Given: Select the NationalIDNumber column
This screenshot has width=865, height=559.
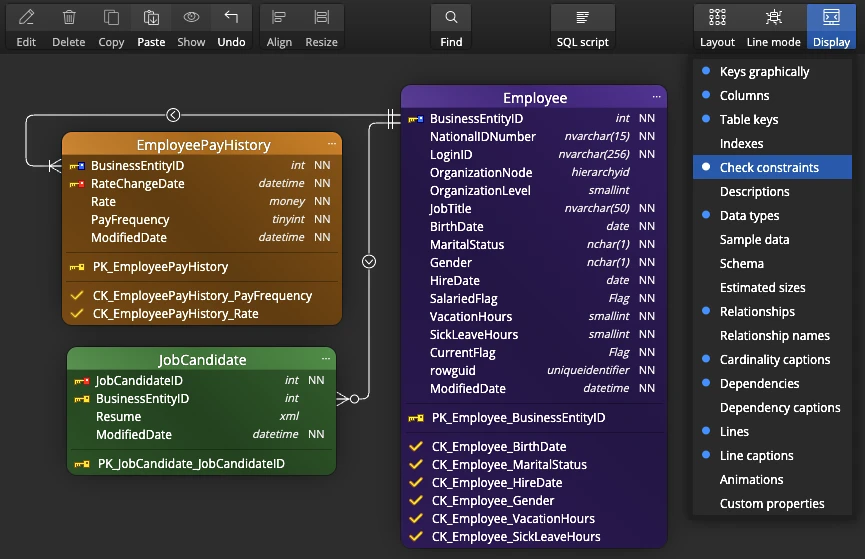Looking at the screenshot, I should (x=533, y=136).
